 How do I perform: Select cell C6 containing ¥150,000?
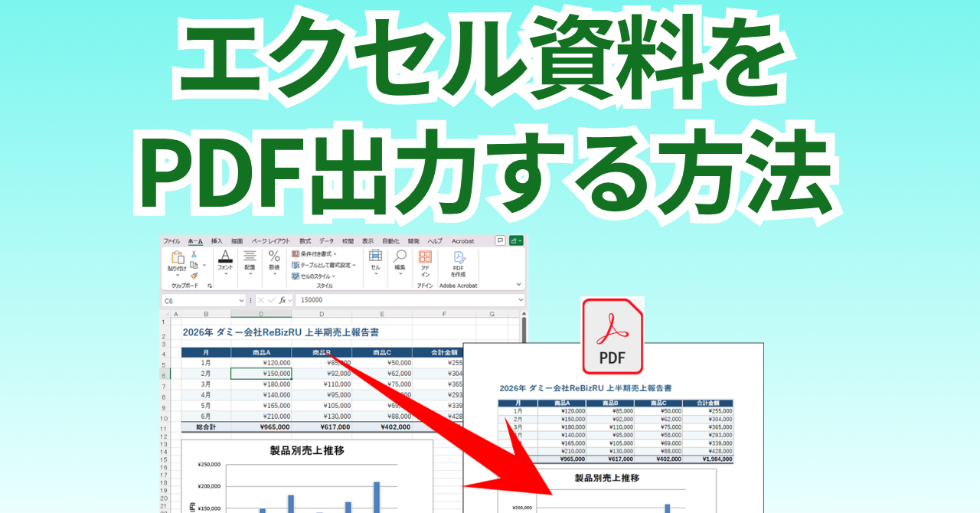pos(261,374)
